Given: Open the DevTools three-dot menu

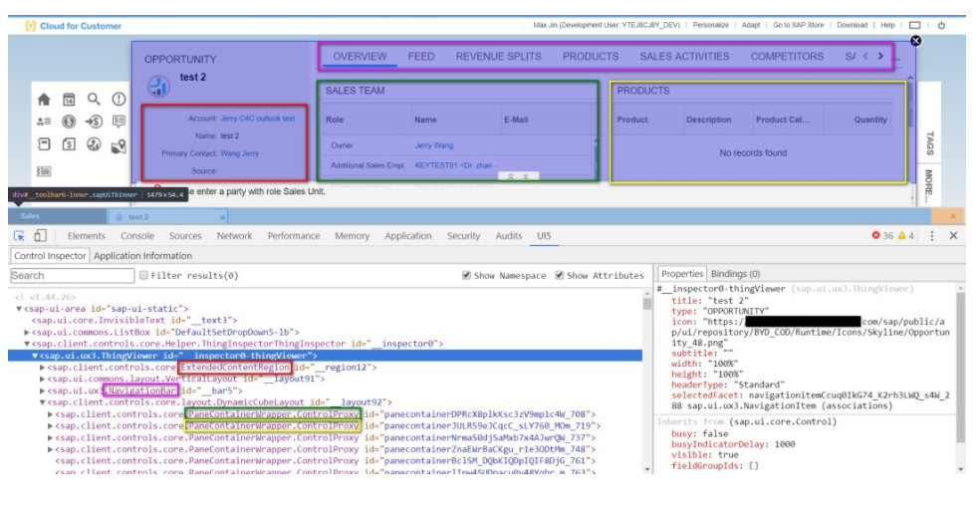Looking at the screenshot, I should tap(932, 235).
